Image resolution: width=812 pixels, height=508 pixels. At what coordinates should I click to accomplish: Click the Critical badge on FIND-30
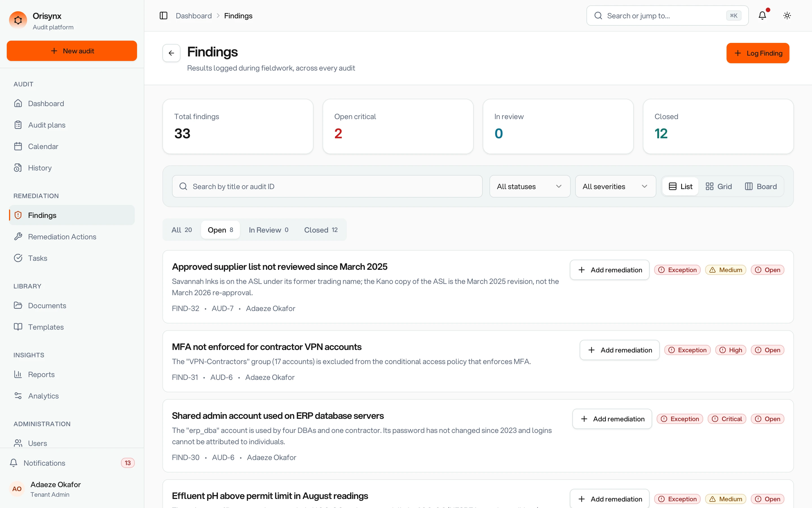click(727, 419)
